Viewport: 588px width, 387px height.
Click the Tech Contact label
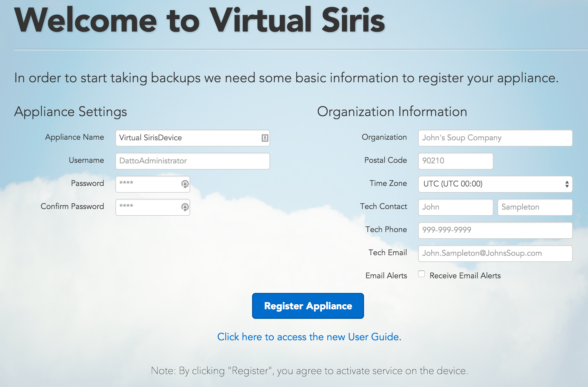[383, 206]
